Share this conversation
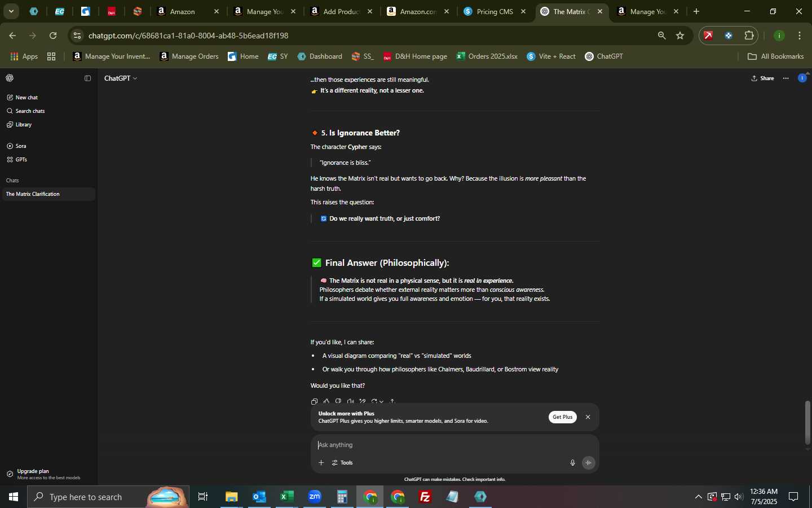This screenshot has width=812, height=508. tap(762, 78)
